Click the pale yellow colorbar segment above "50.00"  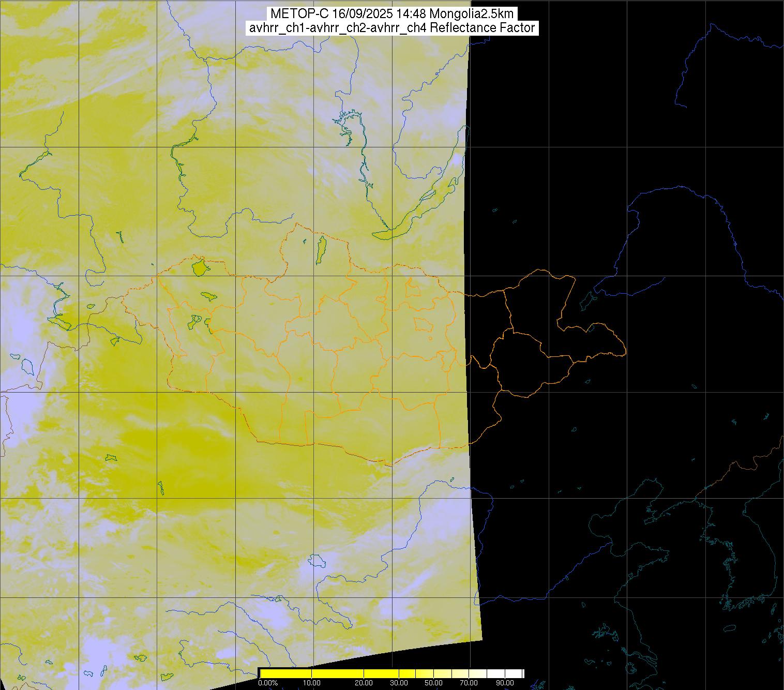click(x=442, y=673)
